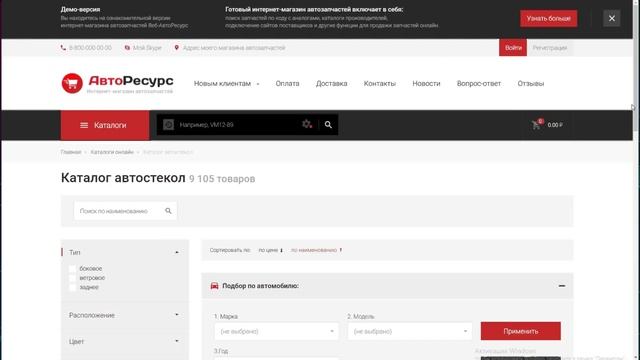This screenshot has width=640, height=360.
Task: Click the part-code search field
Action: [238, 125]
